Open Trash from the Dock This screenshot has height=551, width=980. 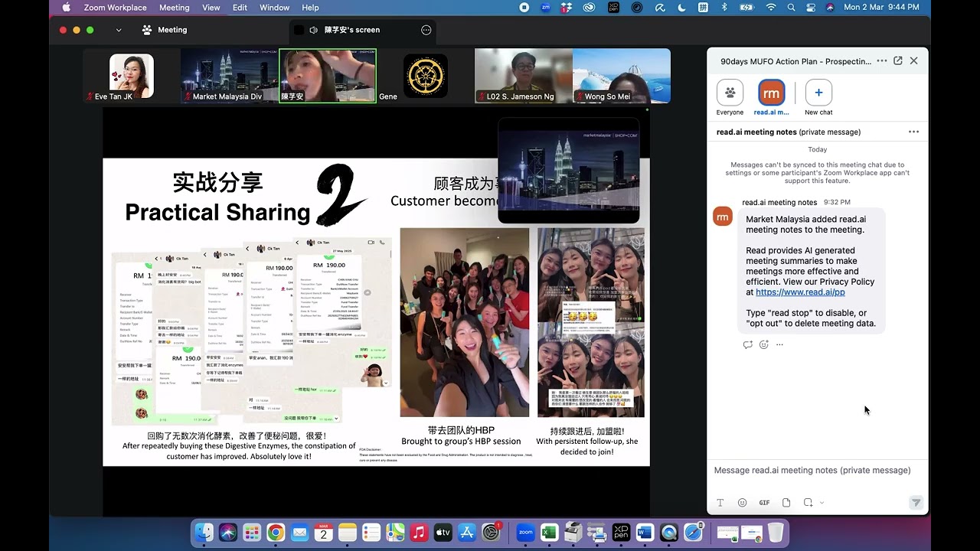(x=776, y=532)
